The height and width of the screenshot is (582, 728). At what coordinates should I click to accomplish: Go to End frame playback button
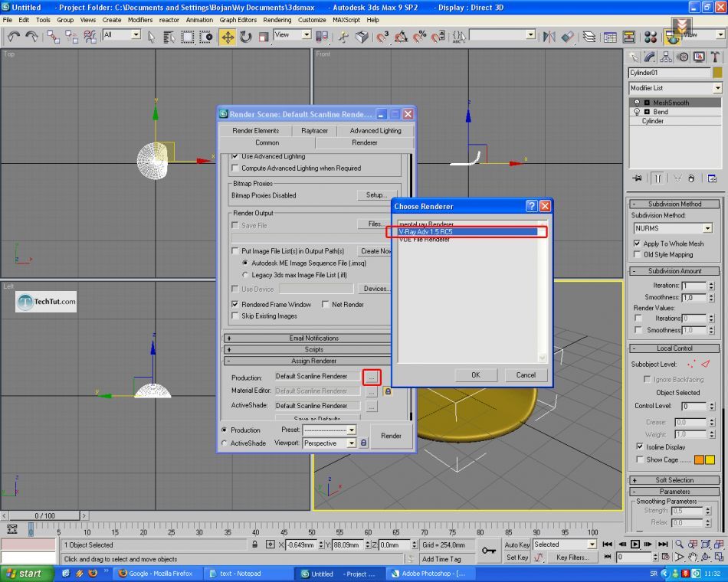pos(663,544)
